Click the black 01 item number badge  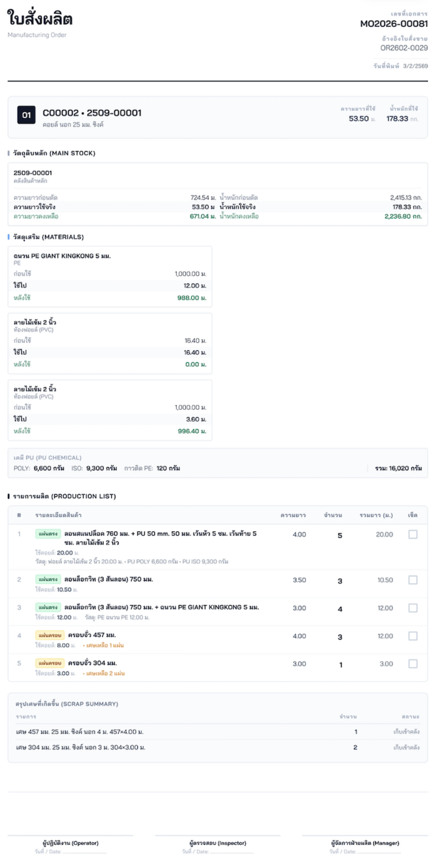click(26, 115)
